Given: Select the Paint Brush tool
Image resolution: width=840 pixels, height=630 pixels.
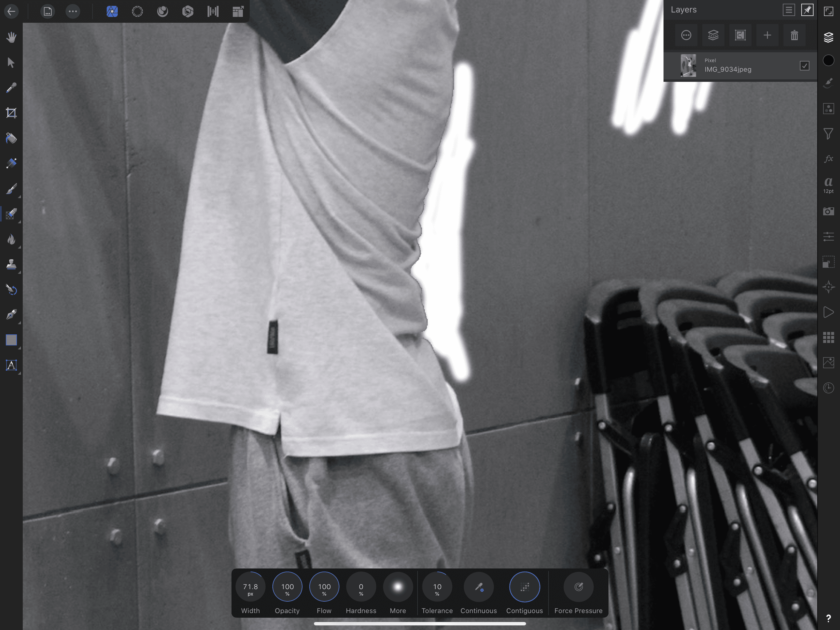Looking at the screenshot, I should tap(11, 189).
